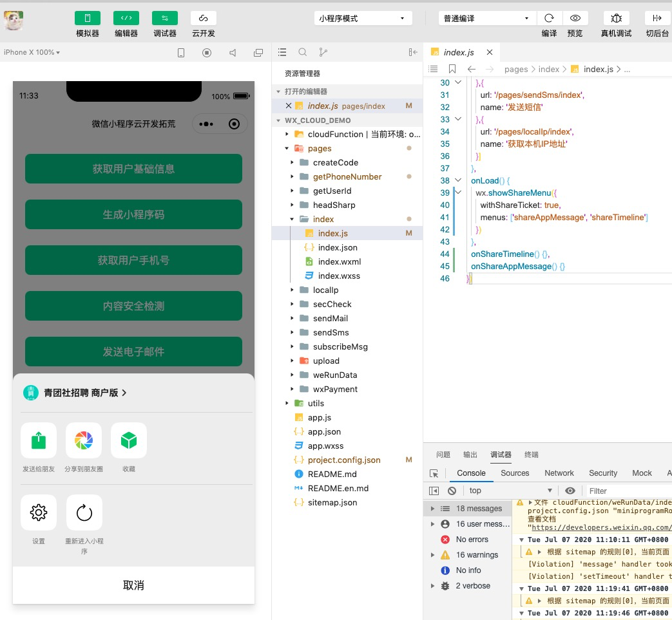Tap 收藏 favorite cube icon in simulator
The image size is (672, 620).
[129, 440]
